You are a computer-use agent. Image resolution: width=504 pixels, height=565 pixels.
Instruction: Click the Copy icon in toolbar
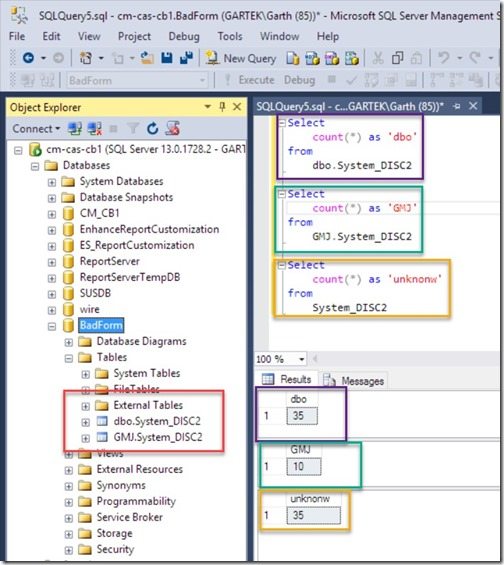click(x=397, y=58)
